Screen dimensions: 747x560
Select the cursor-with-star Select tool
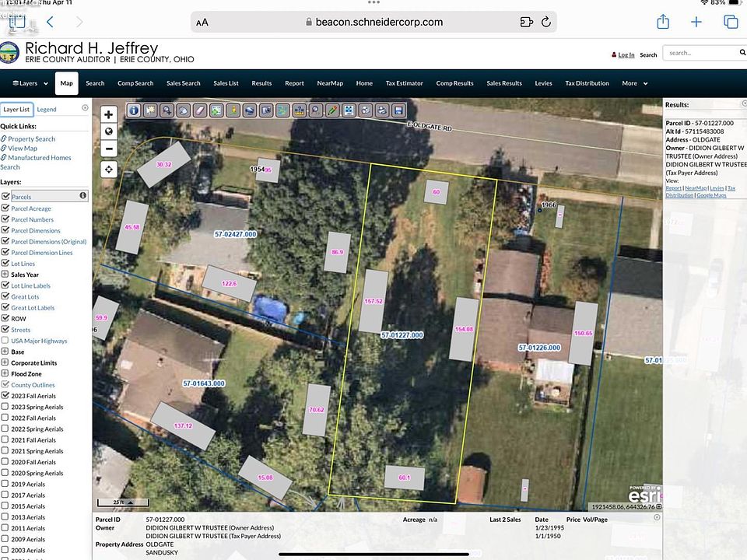coord(150,110)
